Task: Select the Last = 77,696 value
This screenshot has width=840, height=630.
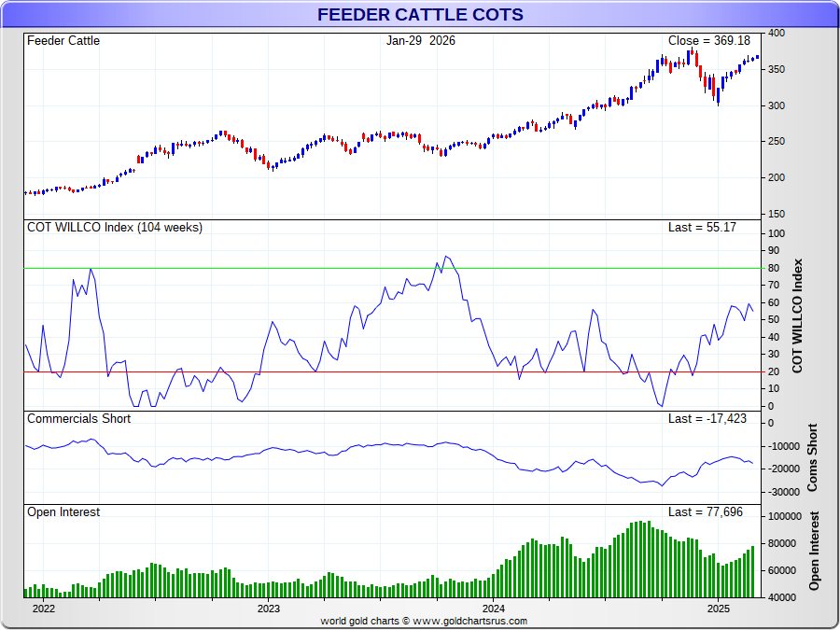Action: pos(706,512)
